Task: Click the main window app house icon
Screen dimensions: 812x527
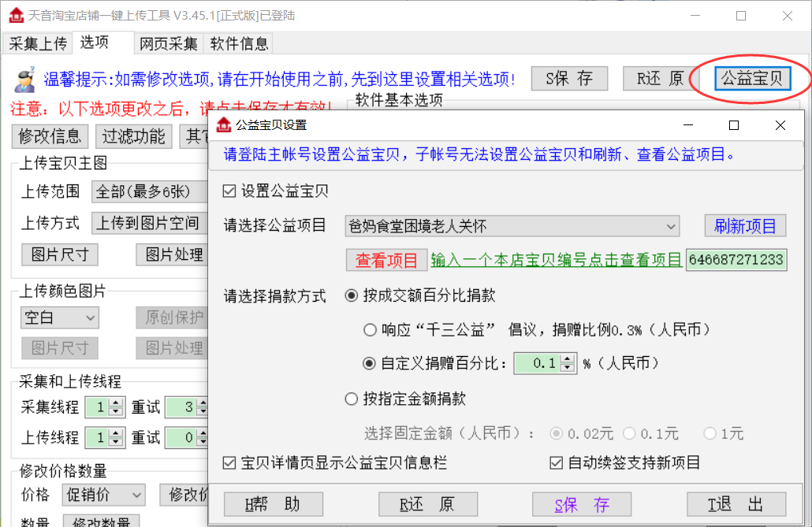Action: (x=14, y=16)
